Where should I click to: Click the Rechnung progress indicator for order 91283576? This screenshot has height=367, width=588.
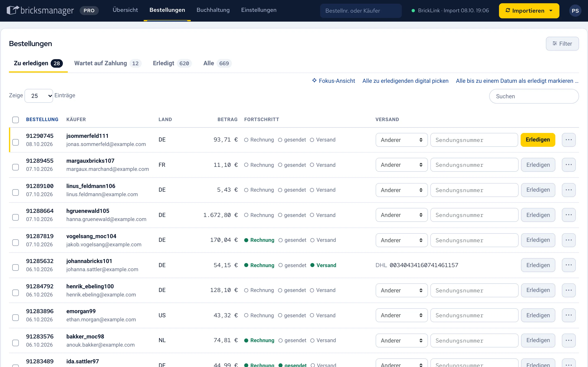(x=259, y=340)
